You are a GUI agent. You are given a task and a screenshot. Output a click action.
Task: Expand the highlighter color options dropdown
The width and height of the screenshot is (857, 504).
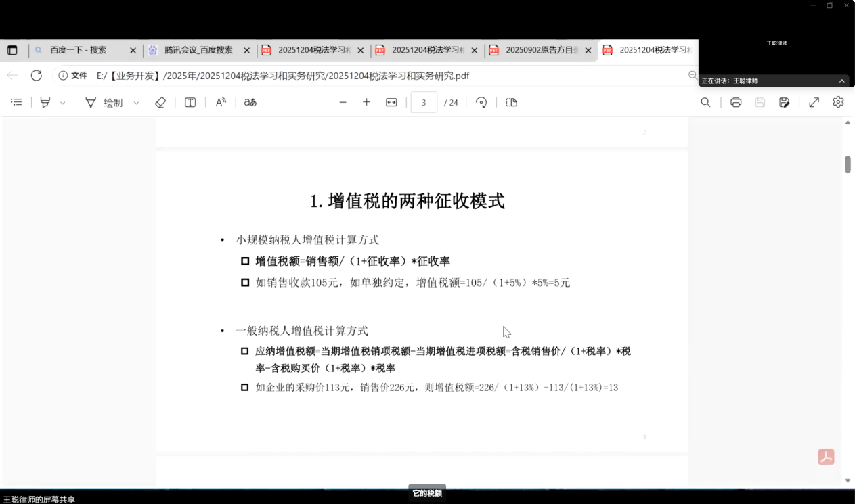(63, 103)
